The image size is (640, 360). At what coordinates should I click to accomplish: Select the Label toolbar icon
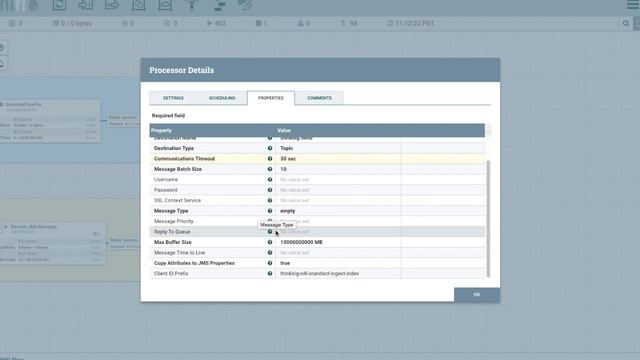click(x=245, y=5)
